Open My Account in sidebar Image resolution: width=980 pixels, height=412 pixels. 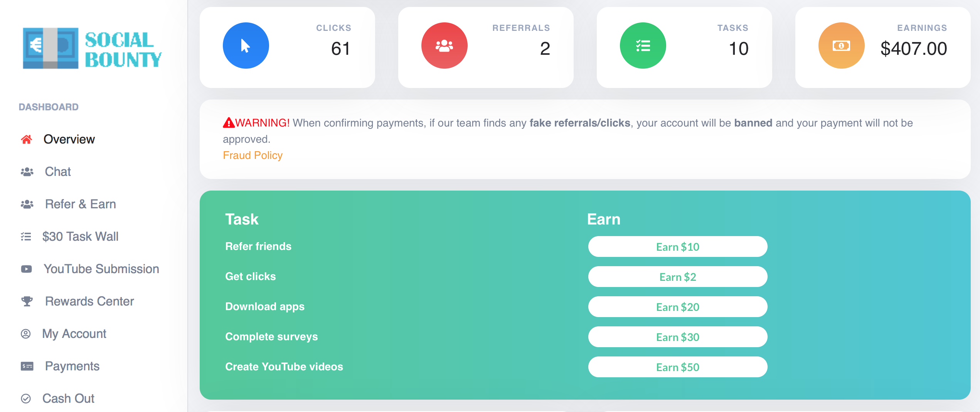coord(74,334)
